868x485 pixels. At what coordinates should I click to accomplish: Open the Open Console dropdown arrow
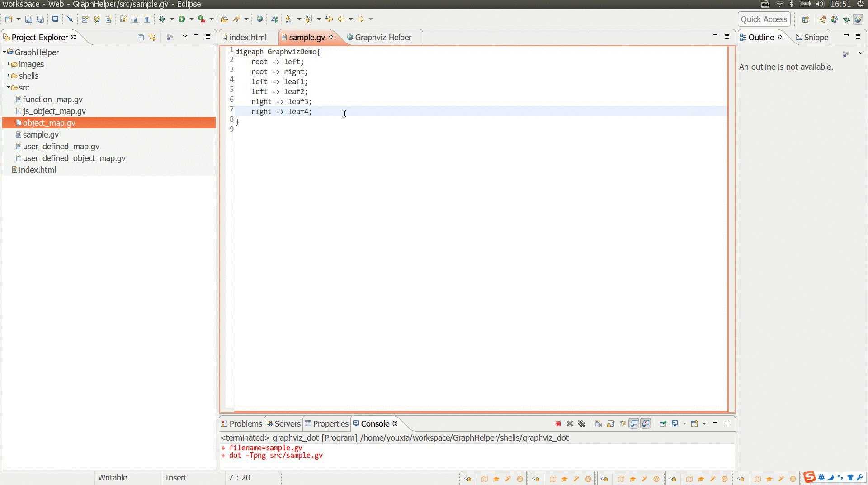(704, 423)
